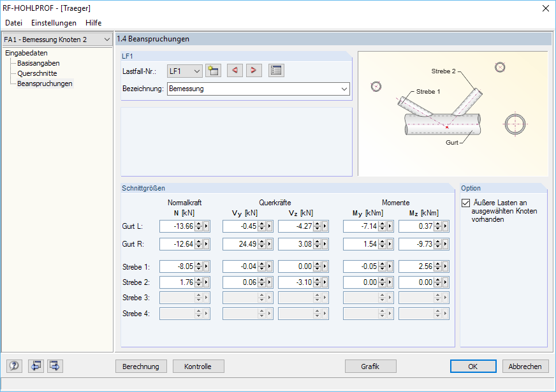The width and height of the screenshot is (556, 392).
Task: Close the RF-HOHLPROF window
Action: click(x=546, y=8)
